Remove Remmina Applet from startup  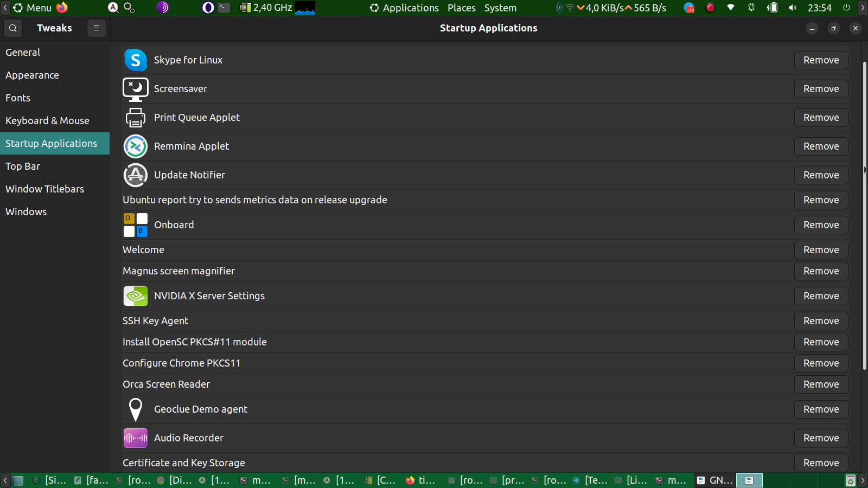point(821,146)
